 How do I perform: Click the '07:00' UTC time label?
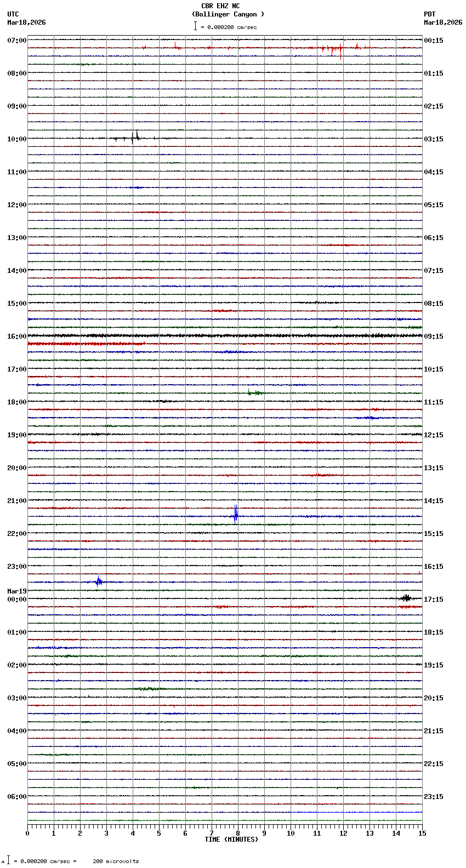pyautogui.click(x=16, y=41)
